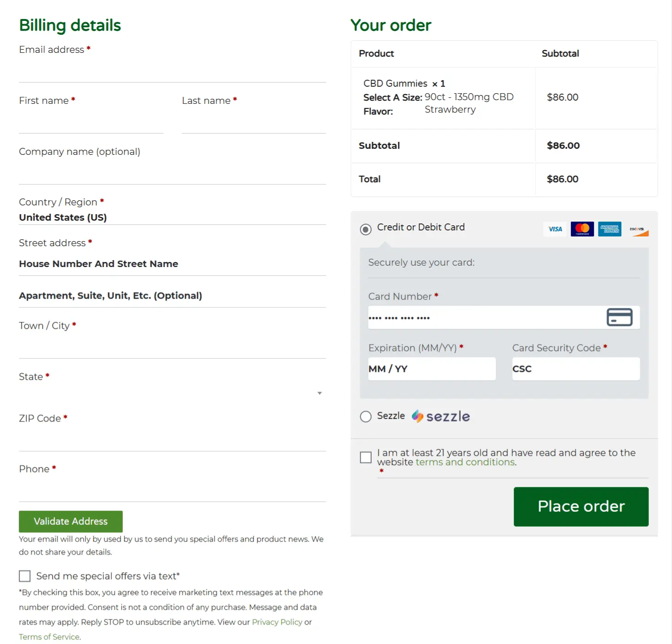Click the American Express icon

[610, 229]
